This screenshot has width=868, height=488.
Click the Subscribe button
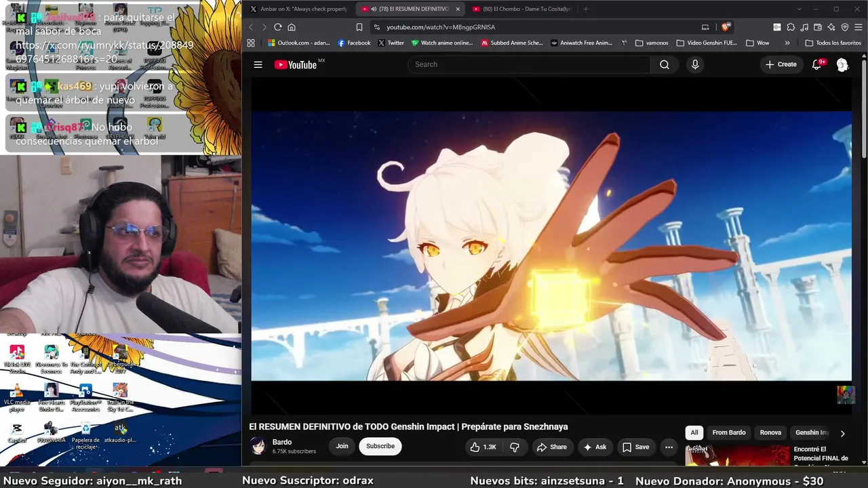coord(380,446)
